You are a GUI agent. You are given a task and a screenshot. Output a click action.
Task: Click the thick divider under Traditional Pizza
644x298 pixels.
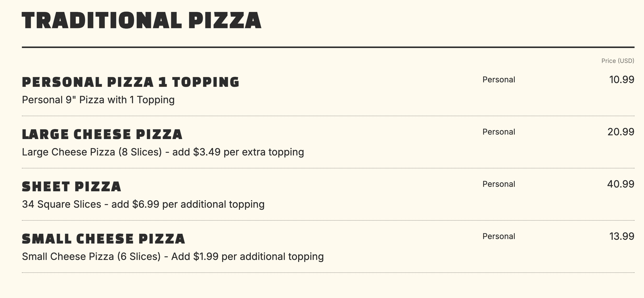(328, 47)
